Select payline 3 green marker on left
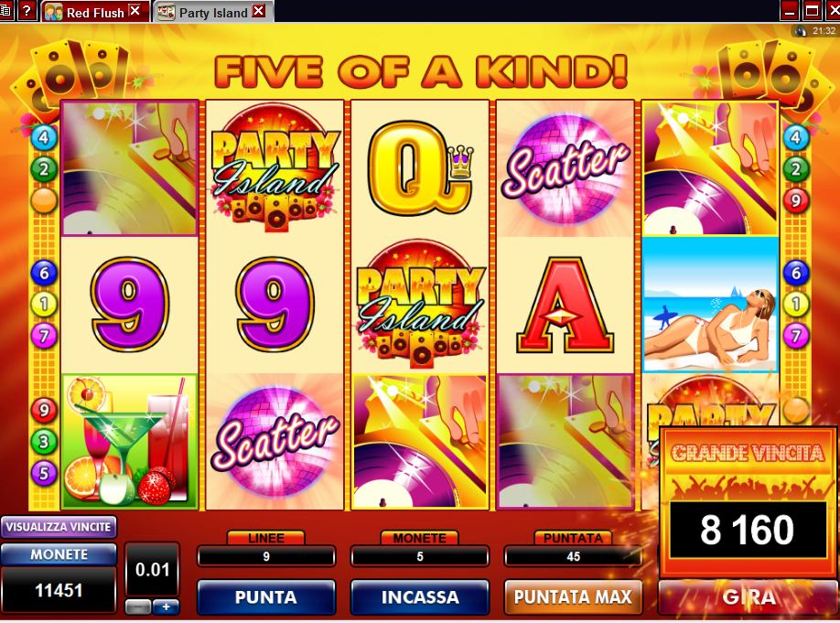 [x=43, y=441]
